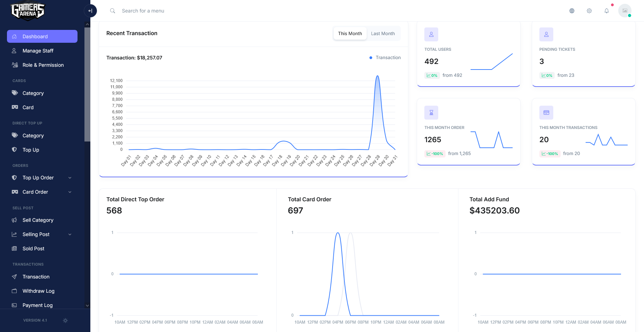The width and height of the screenshot is (644, 332).
Task: Click the Transaction: $18,257.07 heading
Action: click(x=134, y=58)
